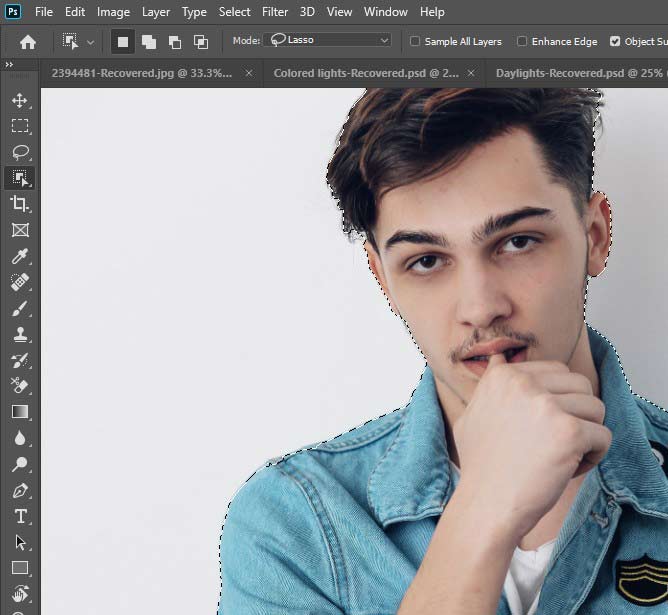Select the Blur tool

(20, 438)
